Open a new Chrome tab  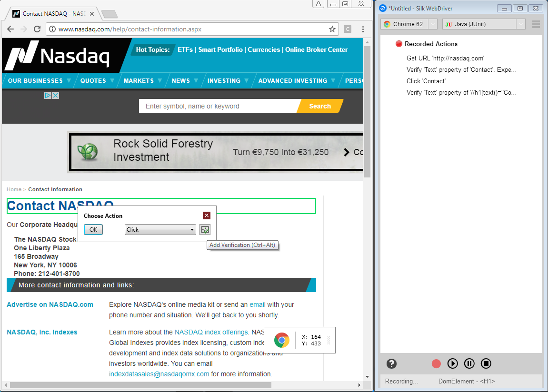point(110,14)
